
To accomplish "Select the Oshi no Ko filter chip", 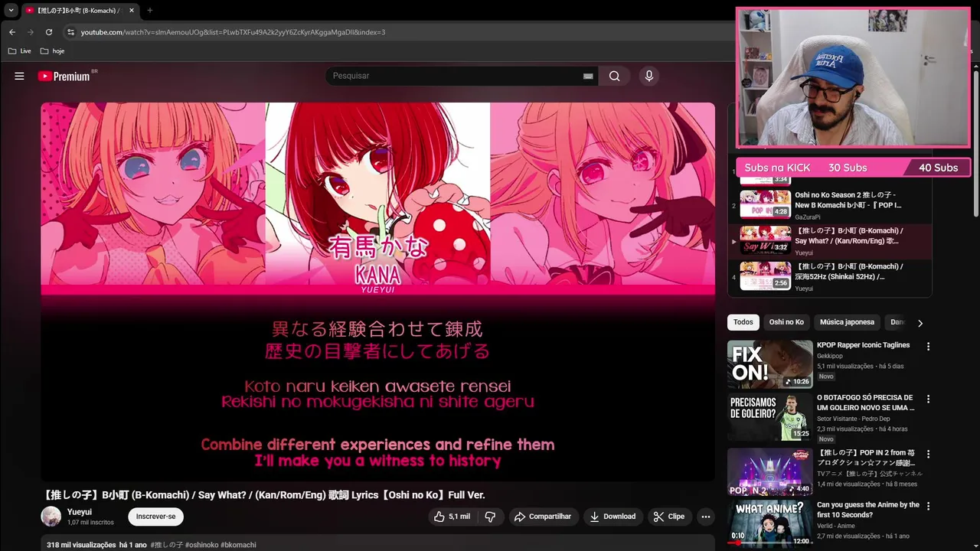I will [x=786, y=322].
